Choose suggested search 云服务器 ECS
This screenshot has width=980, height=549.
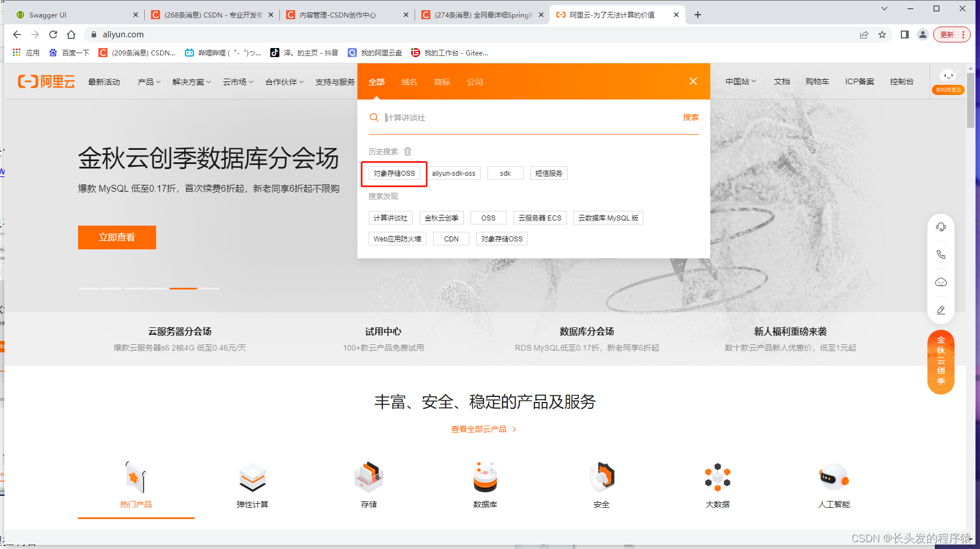[x=540, y=218]
